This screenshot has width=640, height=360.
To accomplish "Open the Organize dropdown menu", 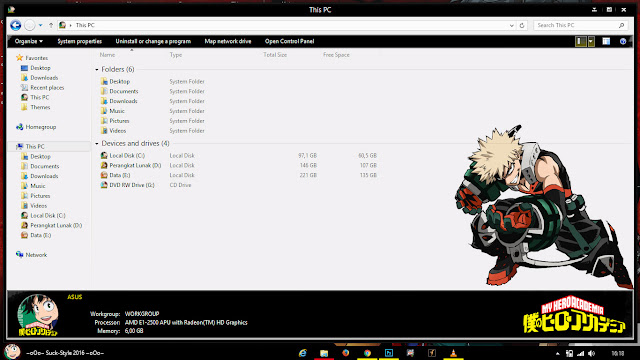I will (x=29, y=41).
